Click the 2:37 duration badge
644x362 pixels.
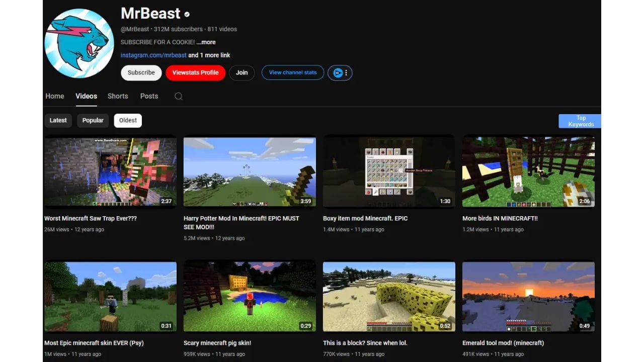pyautogui.click(x=167, y=201)
